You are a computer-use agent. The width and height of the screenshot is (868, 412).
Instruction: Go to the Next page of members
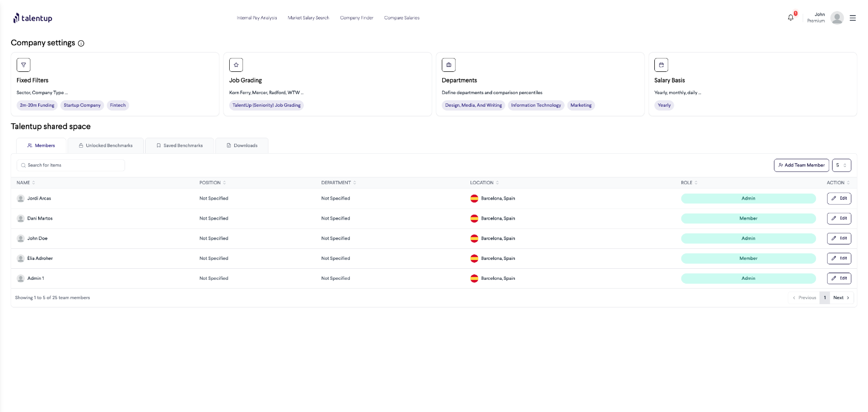point(841,298)
